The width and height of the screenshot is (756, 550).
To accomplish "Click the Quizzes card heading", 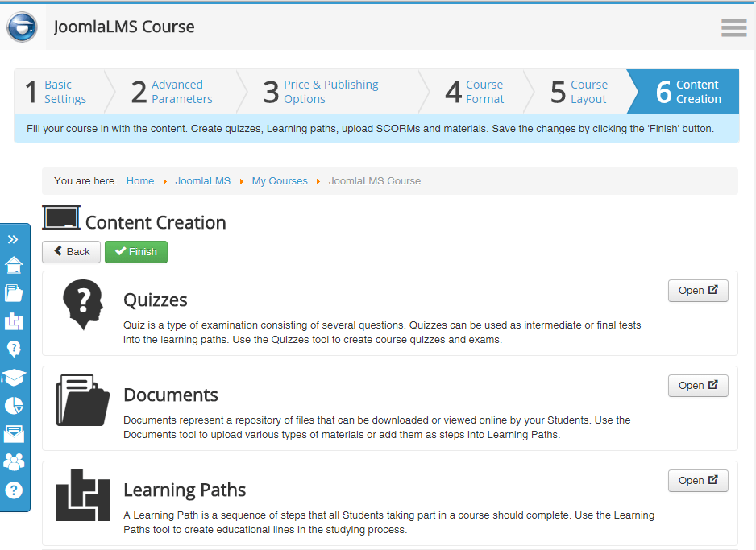I will click(156, 300).
